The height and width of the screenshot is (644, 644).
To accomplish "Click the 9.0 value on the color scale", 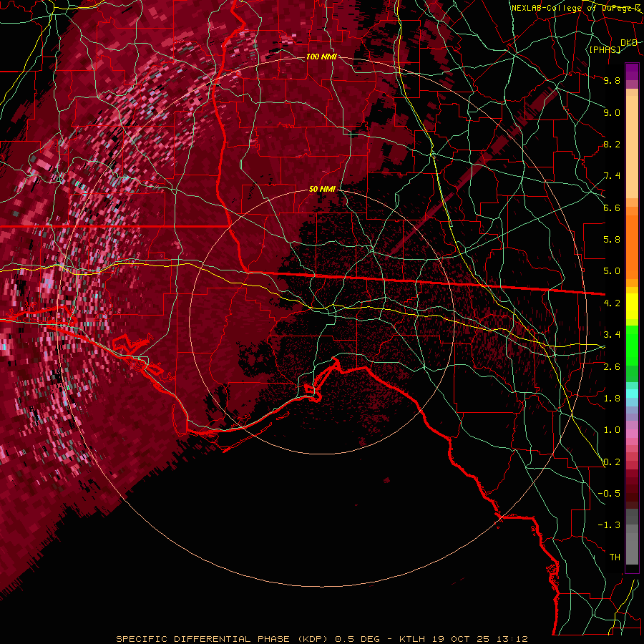I will (612, 112).
